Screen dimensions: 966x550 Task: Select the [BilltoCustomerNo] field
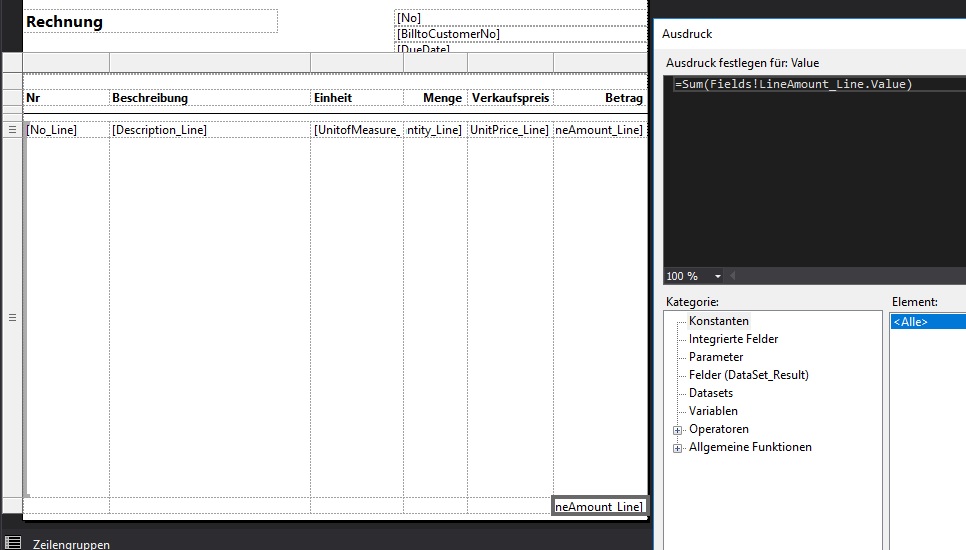pos(521,34)
